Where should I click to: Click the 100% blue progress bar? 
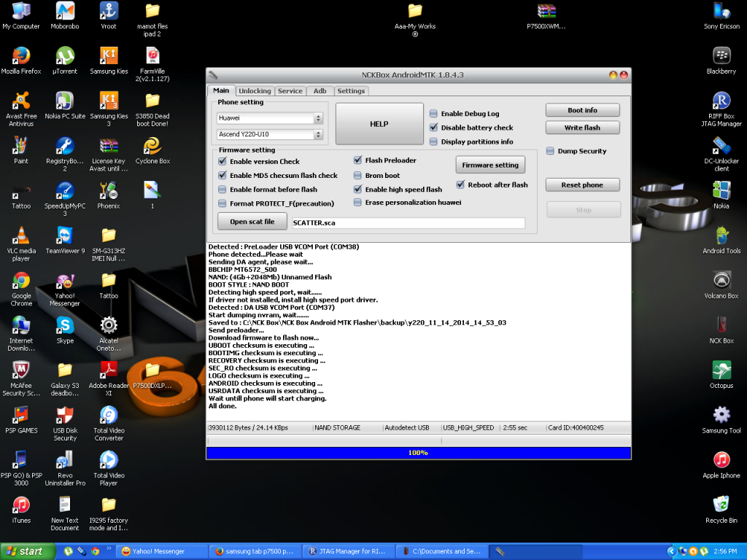pos(418,453)
